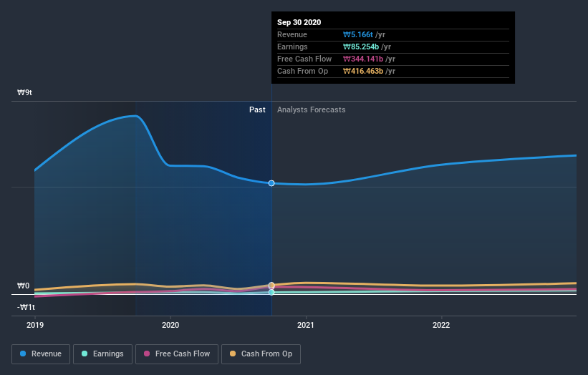The image size is (588, 375).
Task: Click the Past section label
Action: point(257,109)
